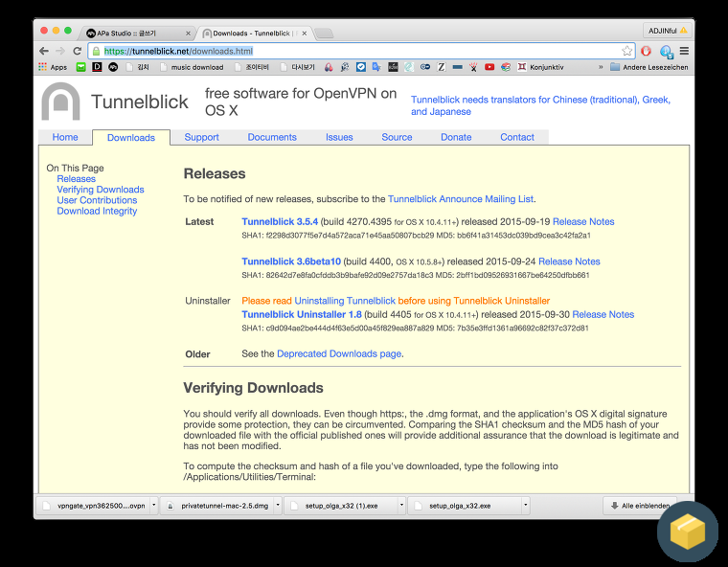The image size is (728, 567).
Task: Open downloaded privatetunnel-mac-2.5.dmg file
Action: 216,506
